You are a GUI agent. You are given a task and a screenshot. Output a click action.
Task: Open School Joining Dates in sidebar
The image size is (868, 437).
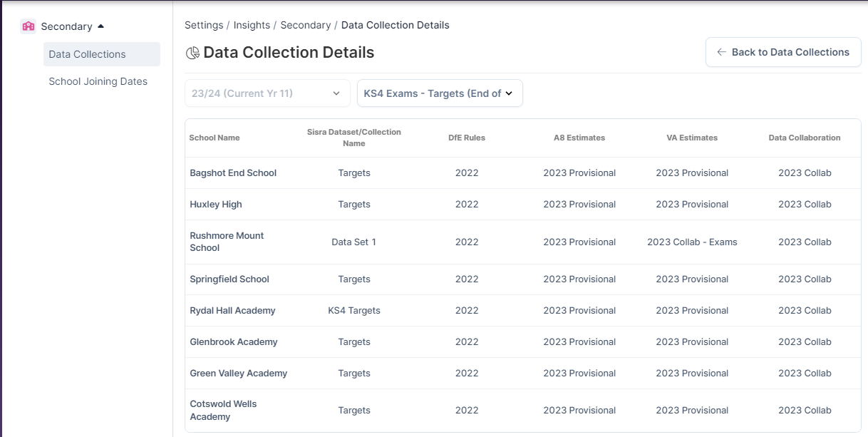(x=98, y=81)
